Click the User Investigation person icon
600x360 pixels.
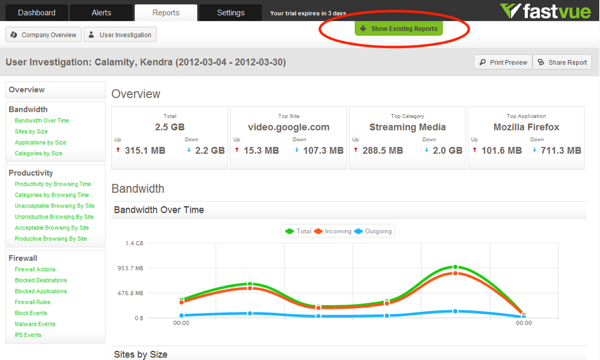(x=91, y=35)
